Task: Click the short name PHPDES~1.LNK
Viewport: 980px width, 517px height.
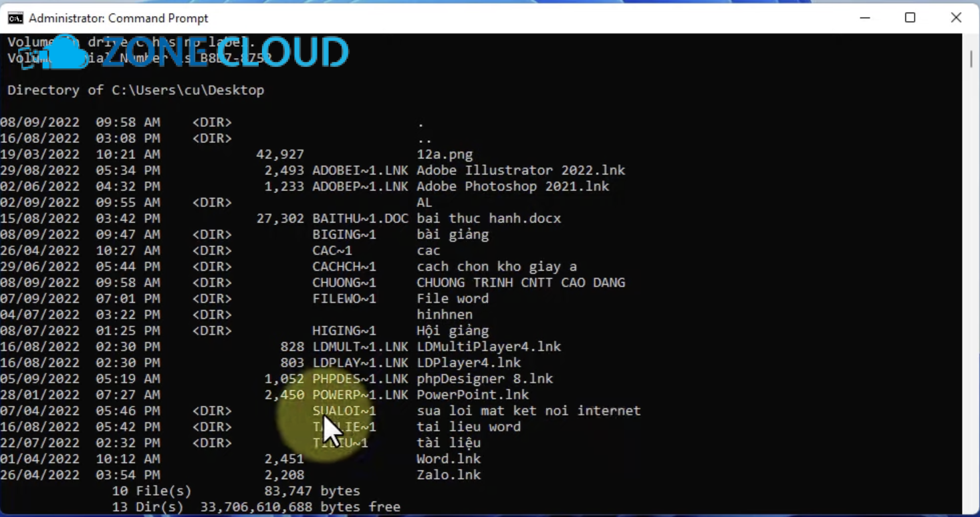Action: click(360, 379)
